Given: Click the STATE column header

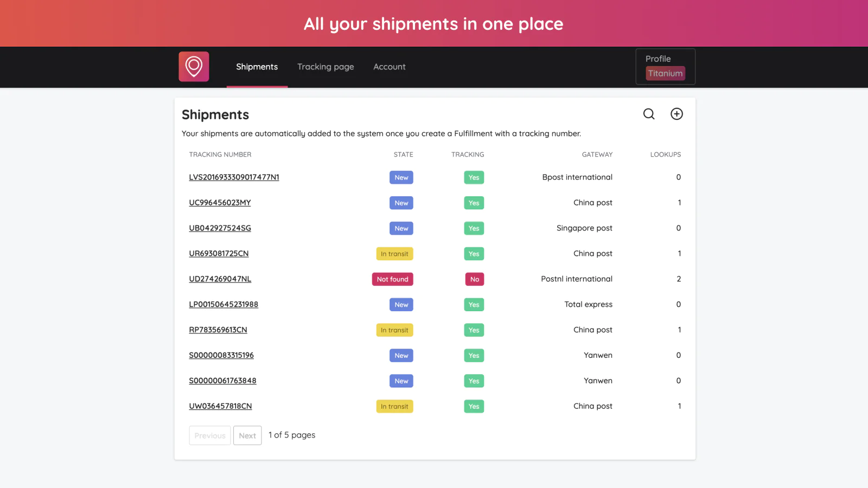Looking at the screenshot, I should coord(403,155).
